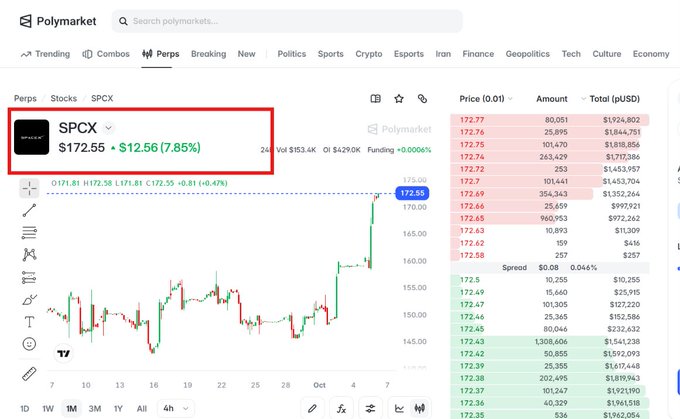Select the horizontal lines Fib tool
Viewport: 680px width, 419px height.
click(x=29, y=233)
